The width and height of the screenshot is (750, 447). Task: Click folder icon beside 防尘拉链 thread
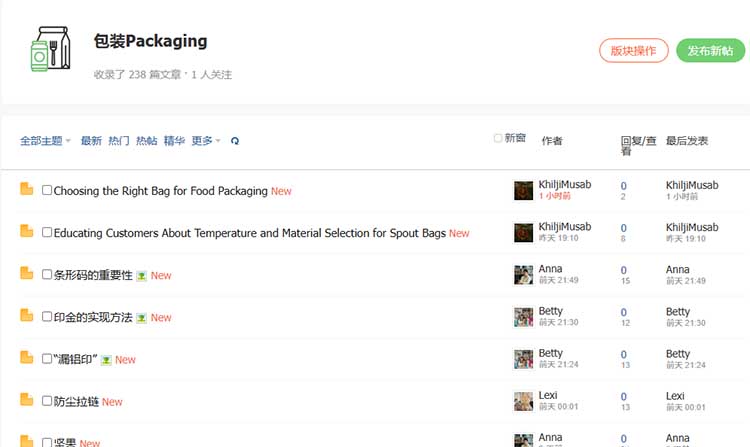click(27, 401)
